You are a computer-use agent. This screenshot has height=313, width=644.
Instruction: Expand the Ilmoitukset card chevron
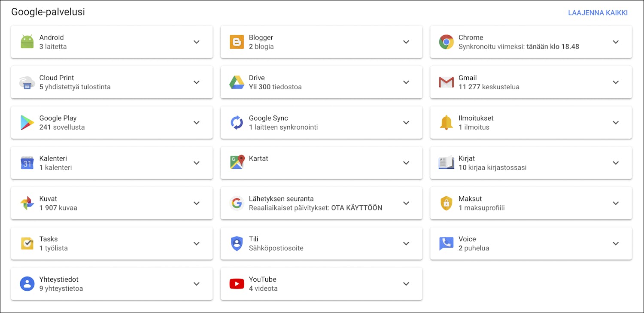click(616, 123)
